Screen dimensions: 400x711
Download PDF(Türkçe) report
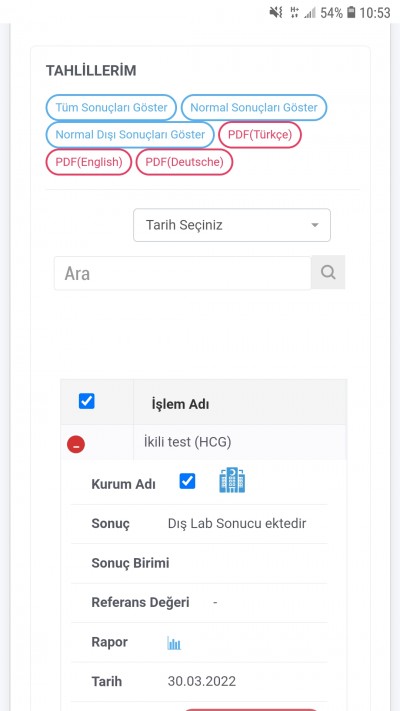pos(260,135)
